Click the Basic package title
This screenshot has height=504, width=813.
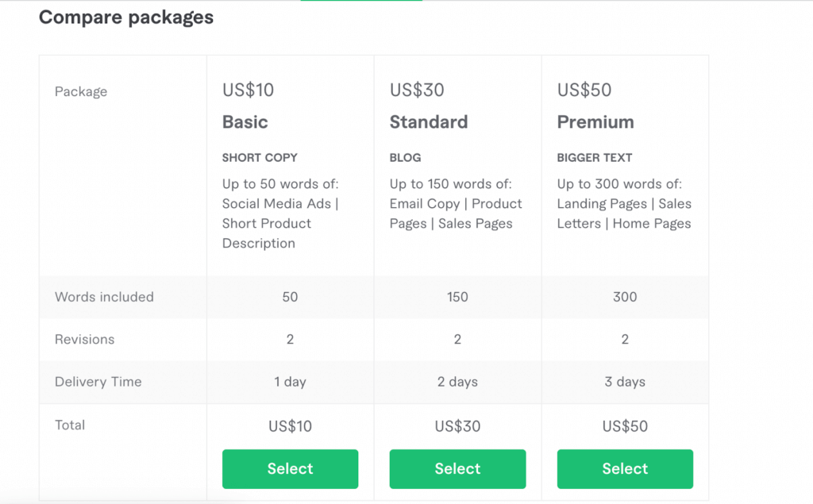[245, 122]
